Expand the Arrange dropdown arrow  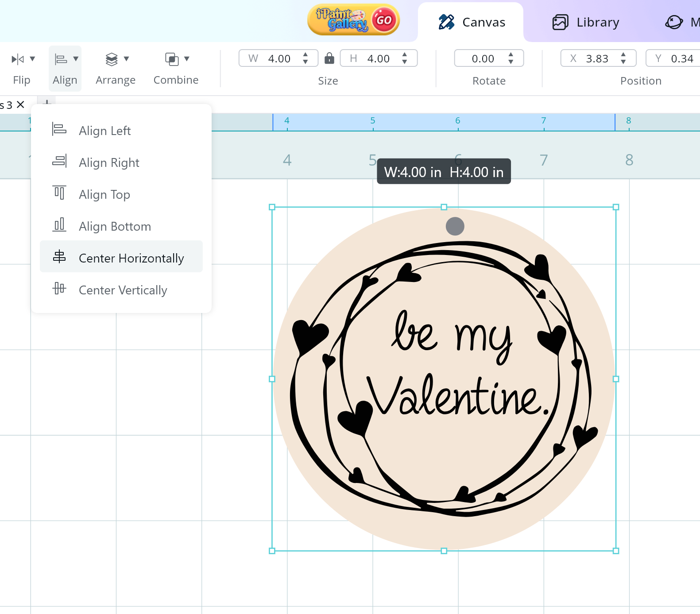coord(126,59)
